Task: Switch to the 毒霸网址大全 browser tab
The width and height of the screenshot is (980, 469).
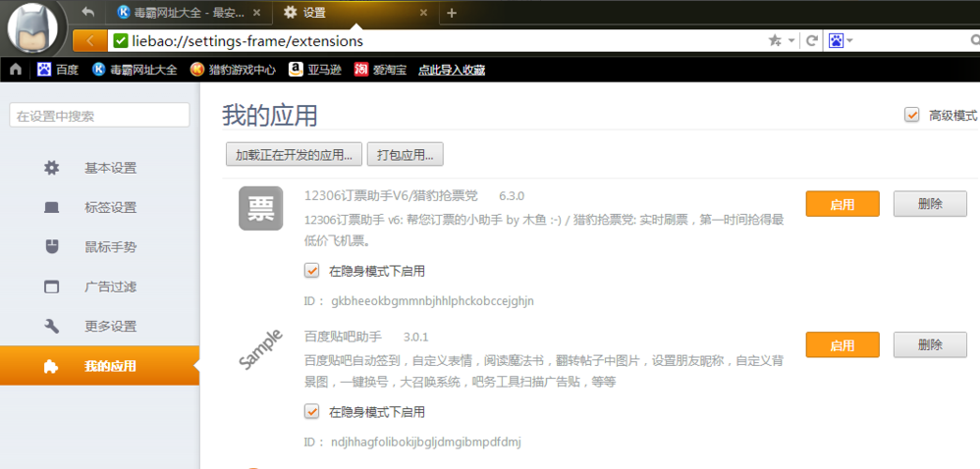Action: (x=189, y=13)
